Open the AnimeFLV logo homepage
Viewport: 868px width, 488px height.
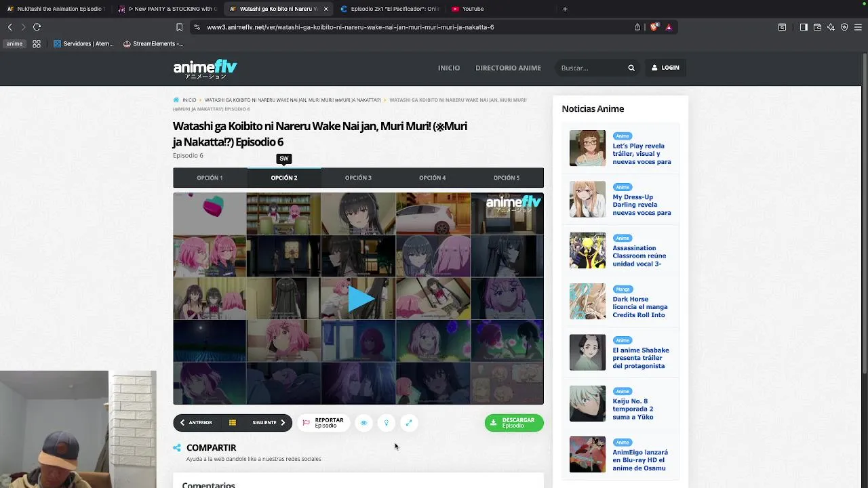coord(205,68)
